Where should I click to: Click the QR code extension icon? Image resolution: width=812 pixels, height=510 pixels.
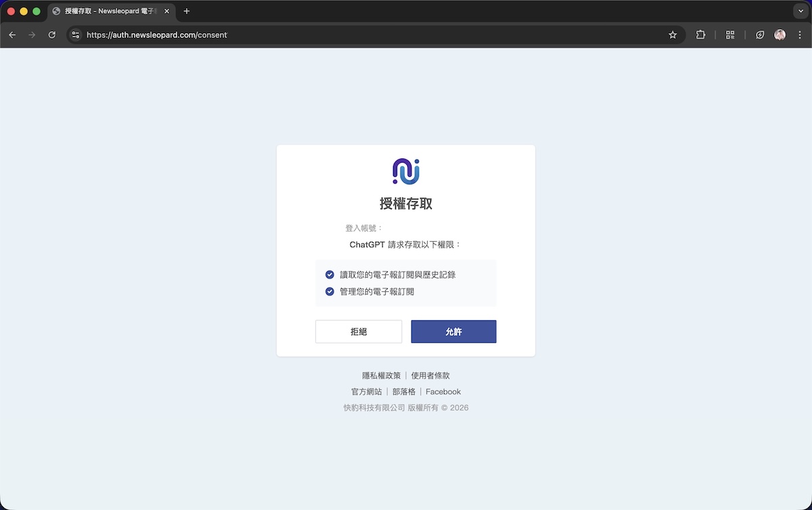pyautogui.click(x=730, y=35)
